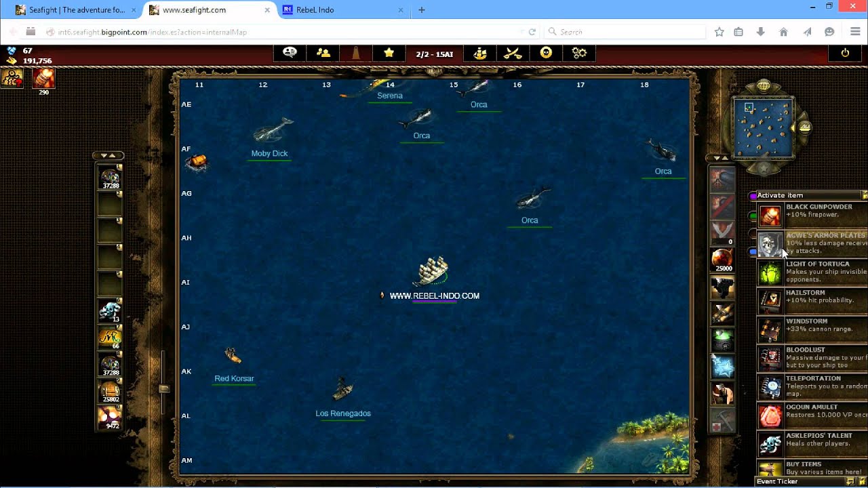This screenshot has height=488, width=868.
Task: Click own ship WWW.REBEL-INDO.COM
Action: coord(432,272)
